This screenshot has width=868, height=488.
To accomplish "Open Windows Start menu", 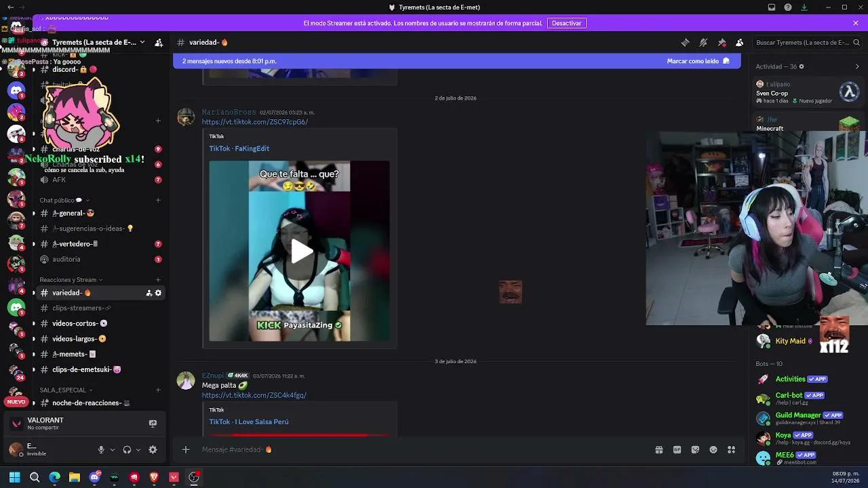I will point(14,477).
